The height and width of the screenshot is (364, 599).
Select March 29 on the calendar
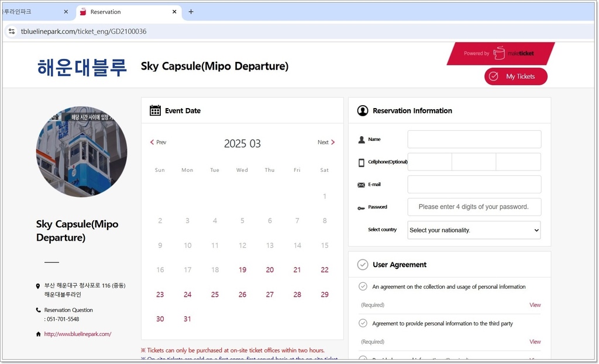[325, 294]
